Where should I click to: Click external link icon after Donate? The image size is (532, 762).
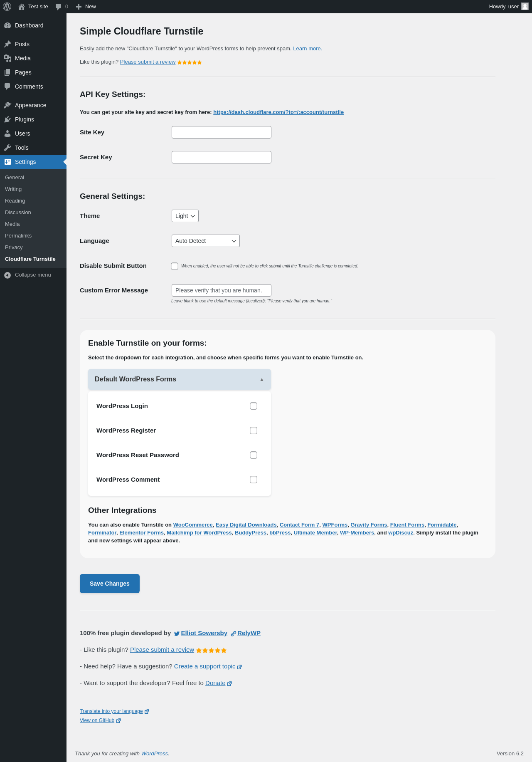(229, 683)
